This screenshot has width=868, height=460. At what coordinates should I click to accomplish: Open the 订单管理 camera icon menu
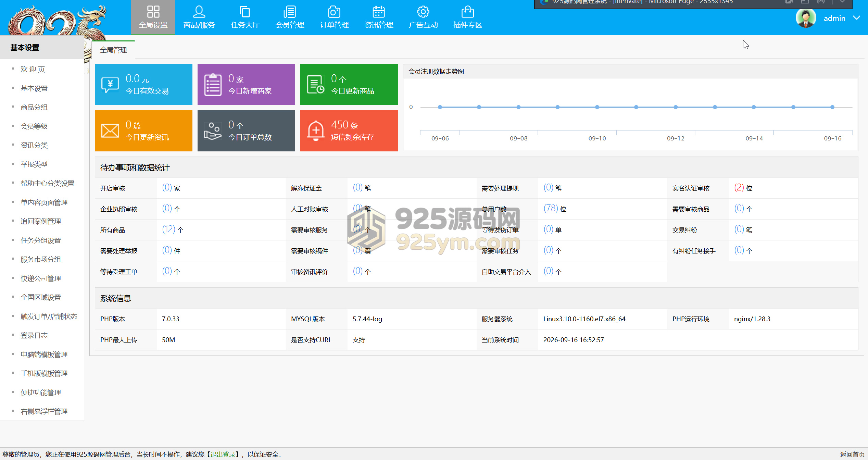tap(334, 12)
